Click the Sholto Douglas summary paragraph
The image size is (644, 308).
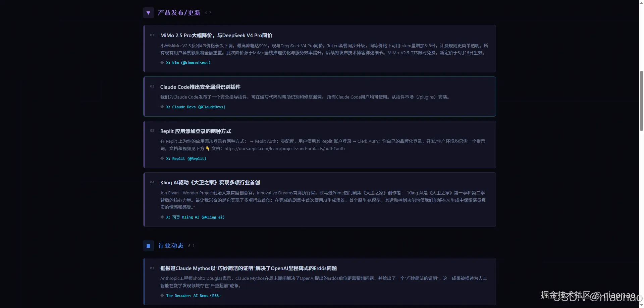pyautogui.click(x=324, y=282)
